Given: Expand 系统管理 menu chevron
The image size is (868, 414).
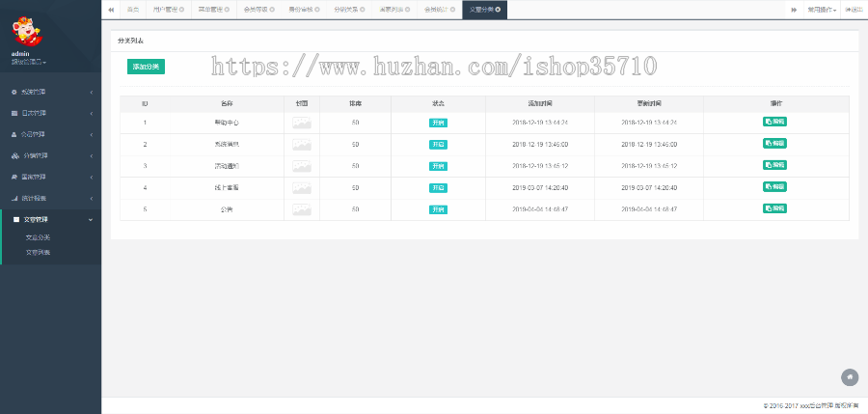Looking at the screenshot, I should pos(92,92).
